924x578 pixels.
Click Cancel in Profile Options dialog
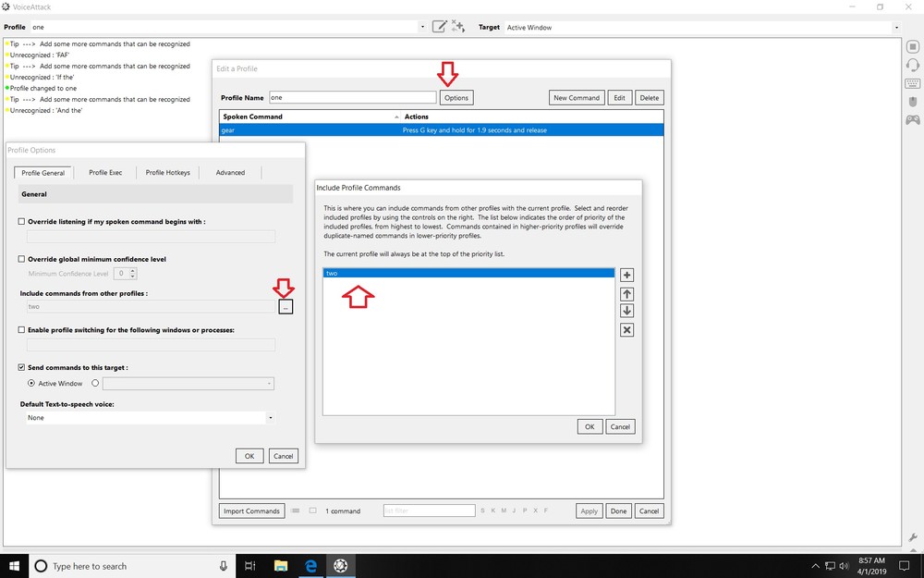pos(284,456)
